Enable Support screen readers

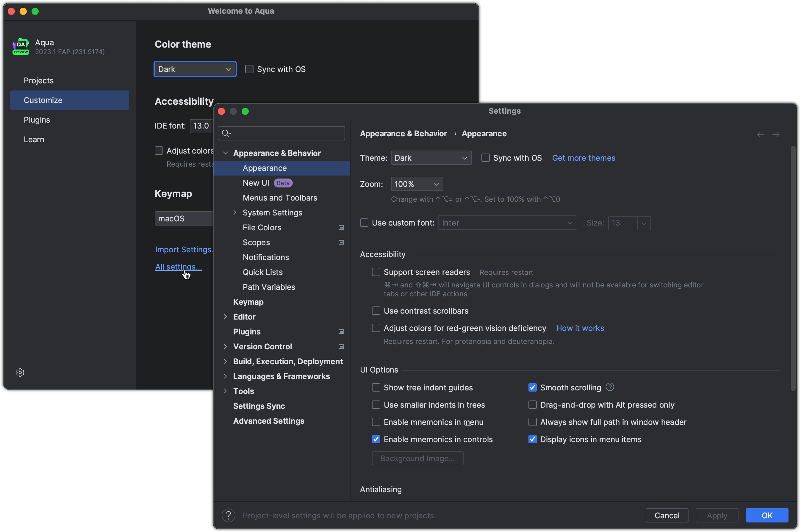pos(376,272)
